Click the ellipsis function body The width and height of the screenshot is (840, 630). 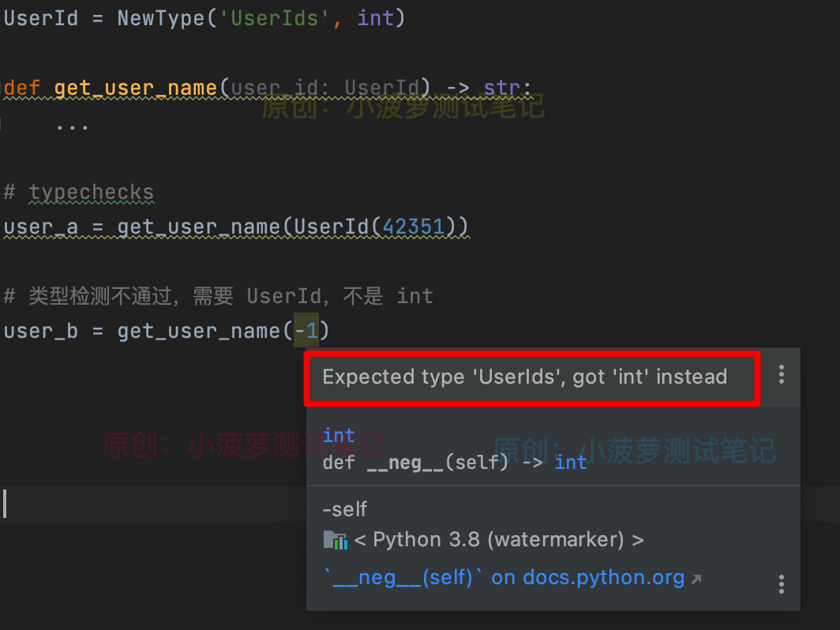(x=73, y=128)
